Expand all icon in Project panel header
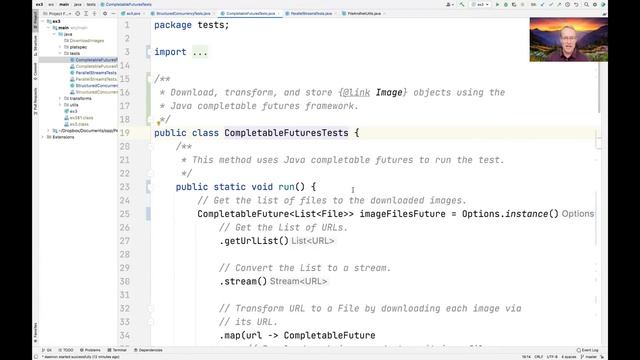The height and width of the screenshot is (360, 640). (x=86, y=13)
